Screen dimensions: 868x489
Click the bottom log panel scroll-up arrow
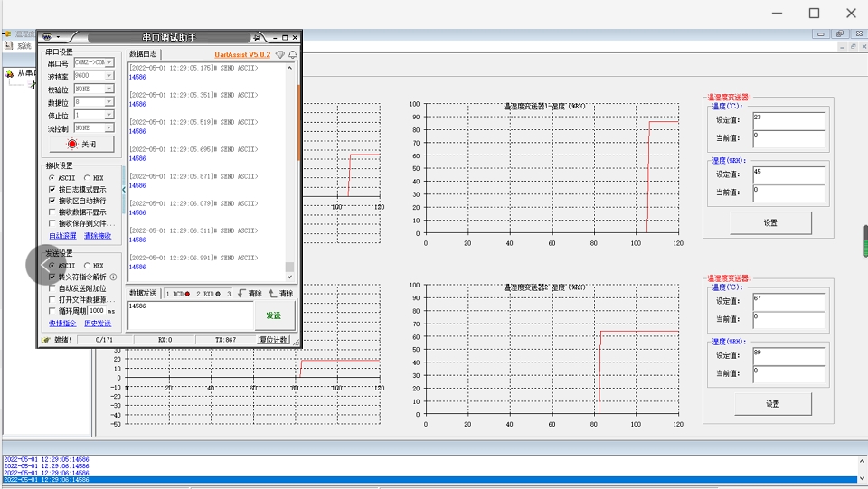pos(862,461)
